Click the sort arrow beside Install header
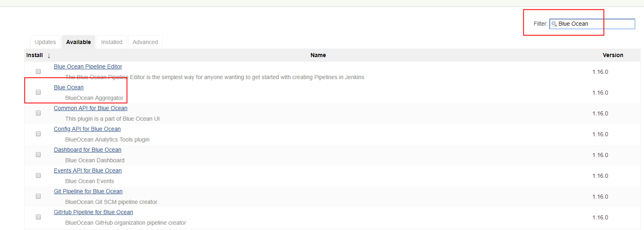Image resolution: width=644 pixels, height=230 pixels. [49, 55]
